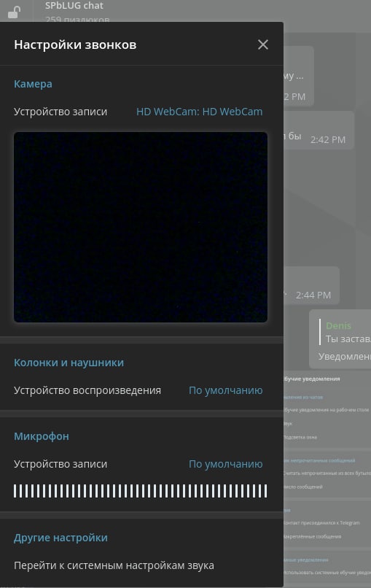The height and width of the screenshot is (588, 371).
Task: Open SPbLUG chat header in background
Action: pyautogui.click(x=74, y=6)
